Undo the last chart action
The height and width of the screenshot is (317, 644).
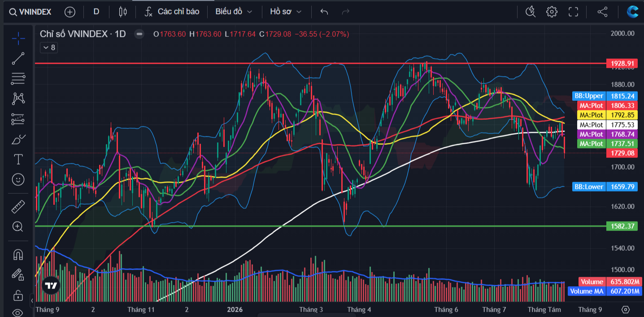pyautogui.click(x=324, y=12)
